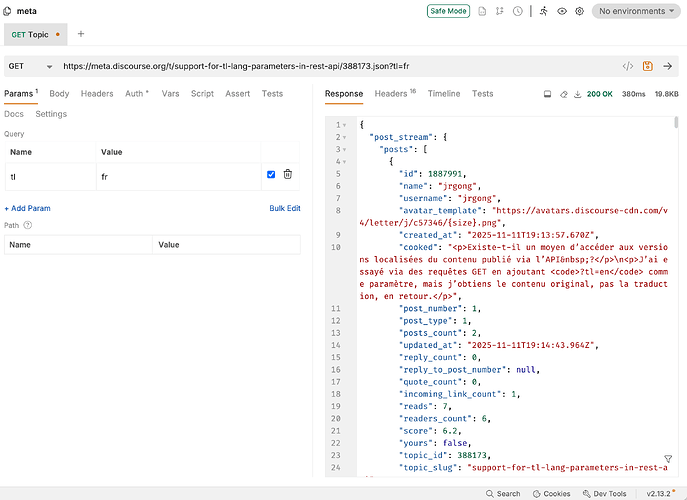Show variables with the eye icon
The image size is (687, 500).
tap(562, 11)
